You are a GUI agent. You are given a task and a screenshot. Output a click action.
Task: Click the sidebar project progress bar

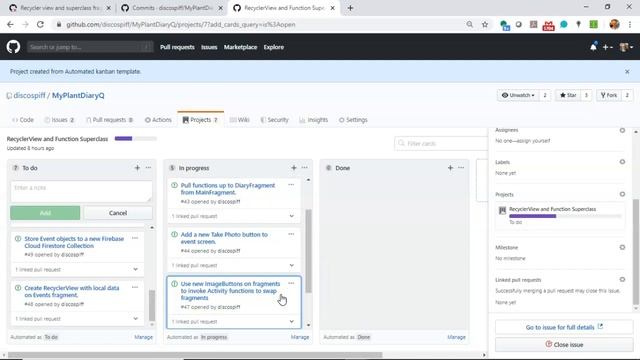[565, 216]
